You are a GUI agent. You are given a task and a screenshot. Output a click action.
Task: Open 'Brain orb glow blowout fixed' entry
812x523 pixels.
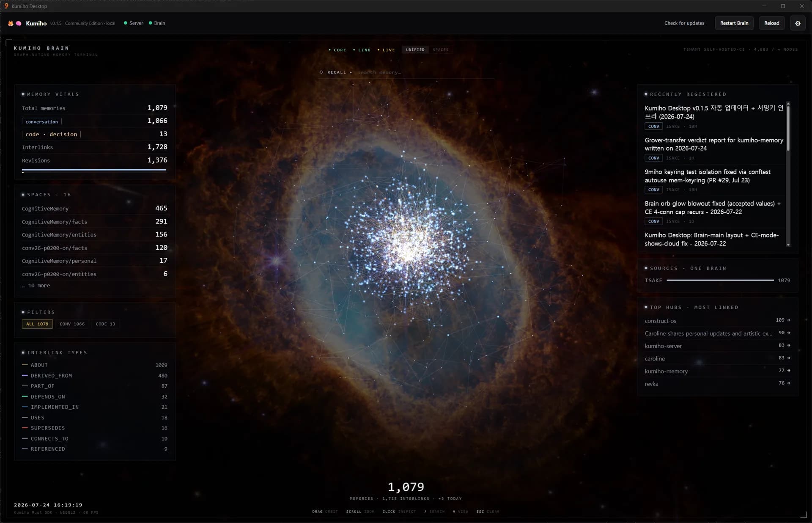click(x=714, y=212)
